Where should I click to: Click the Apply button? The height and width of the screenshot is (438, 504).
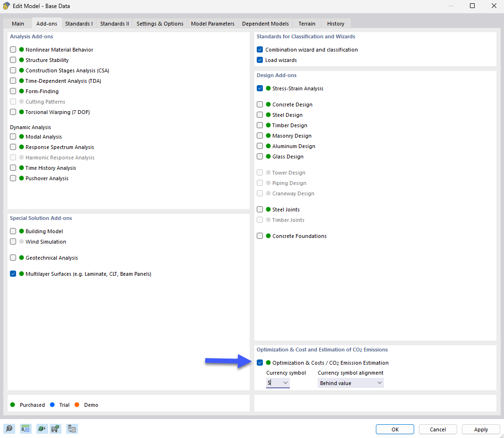[x=481, y=429]
